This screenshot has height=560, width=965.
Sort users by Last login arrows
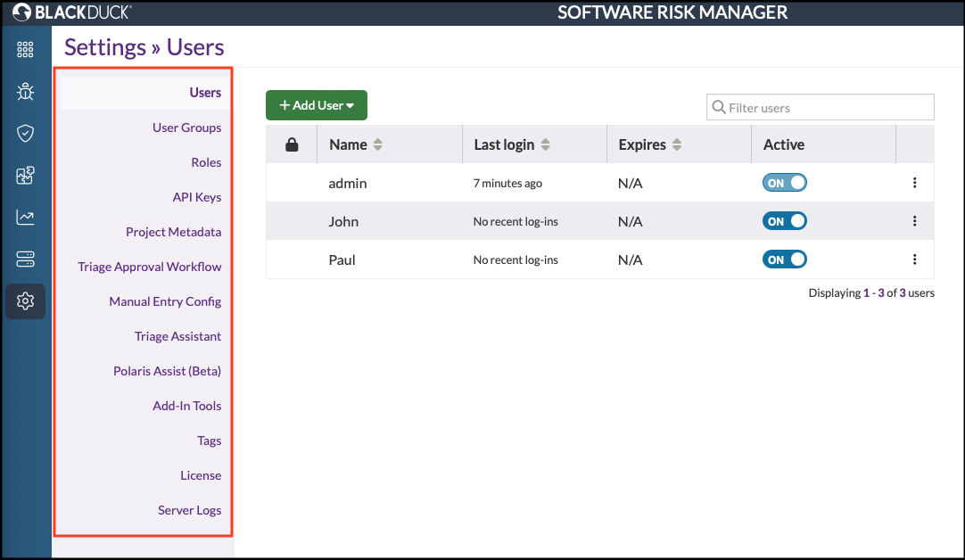[545, 144]
